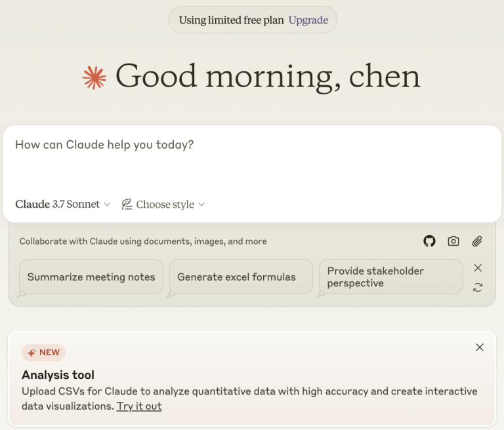This screenshot has width=504, height=430.
Task: Choose the Generate excel formulas suggestion
Action: click(236, 277)
